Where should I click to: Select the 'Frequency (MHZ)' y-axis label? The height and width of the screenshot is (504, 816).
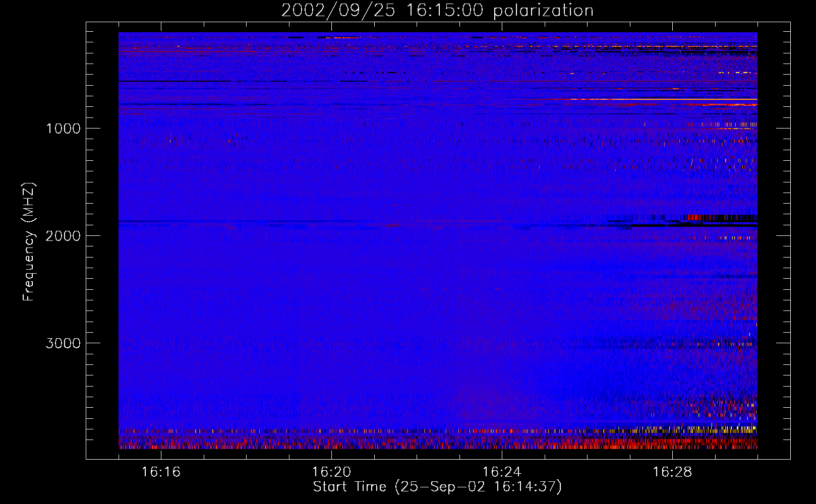pyautogui.click(x=29, y=242)
